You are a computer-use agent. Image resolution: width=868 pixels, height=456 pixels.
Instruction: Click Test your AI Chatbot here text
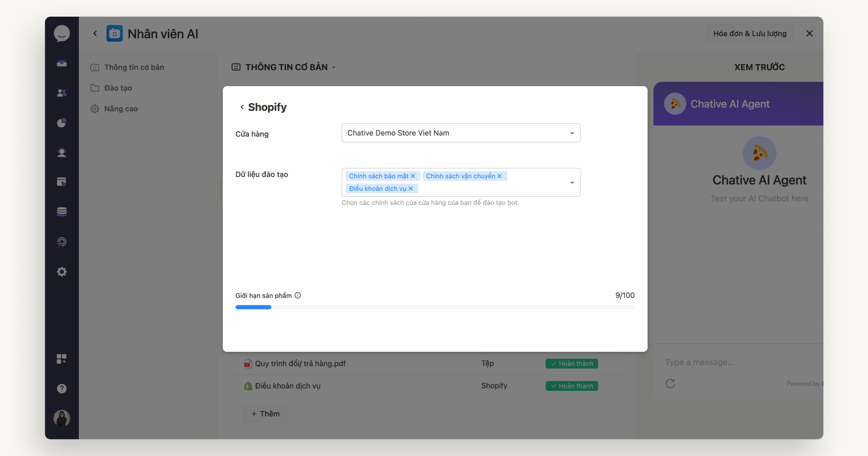tap(759, 199)
